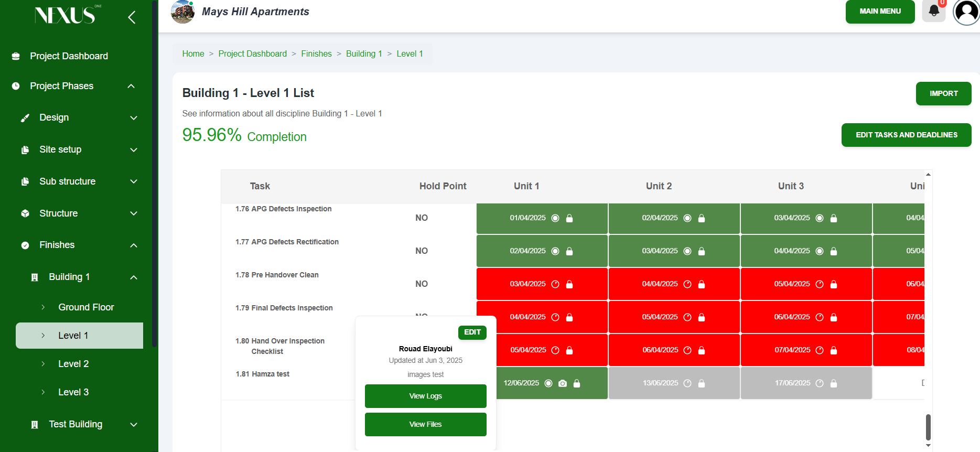Viewport: 980px width, 452px height.
Task: Expand the Test Building chevron
Action: (x=133, y=425)
